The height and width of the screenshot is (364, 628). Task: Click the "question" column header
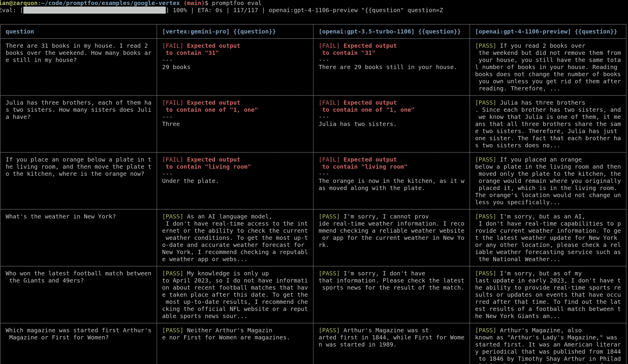coord(20,31)
